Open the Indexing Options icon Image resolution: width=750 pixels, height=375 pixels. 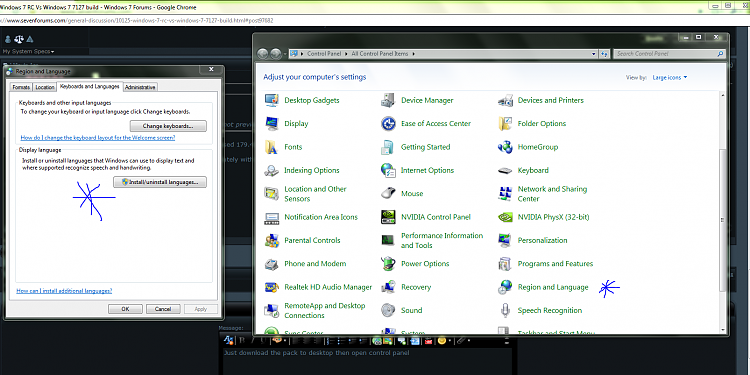click(x=272, y=170)
